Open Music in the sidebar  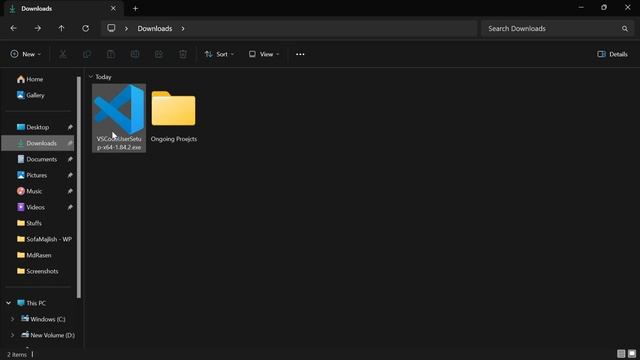(29, 191)
